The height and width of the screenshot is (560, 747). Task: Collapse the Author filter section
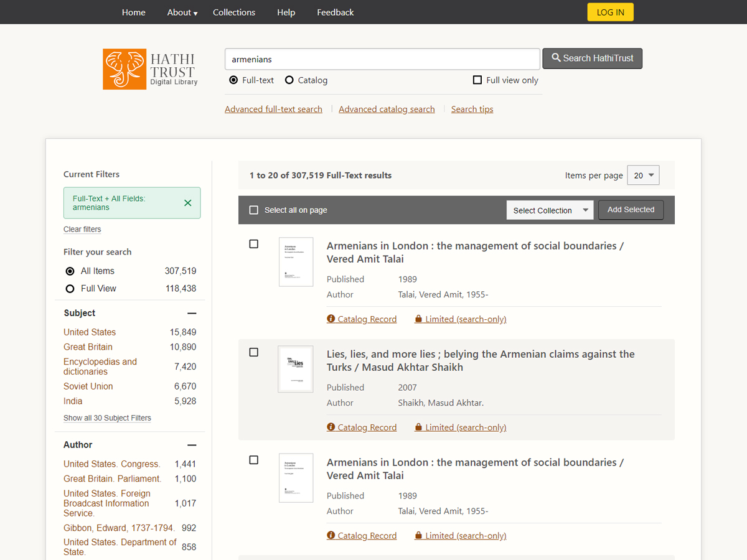coord(192,446)
